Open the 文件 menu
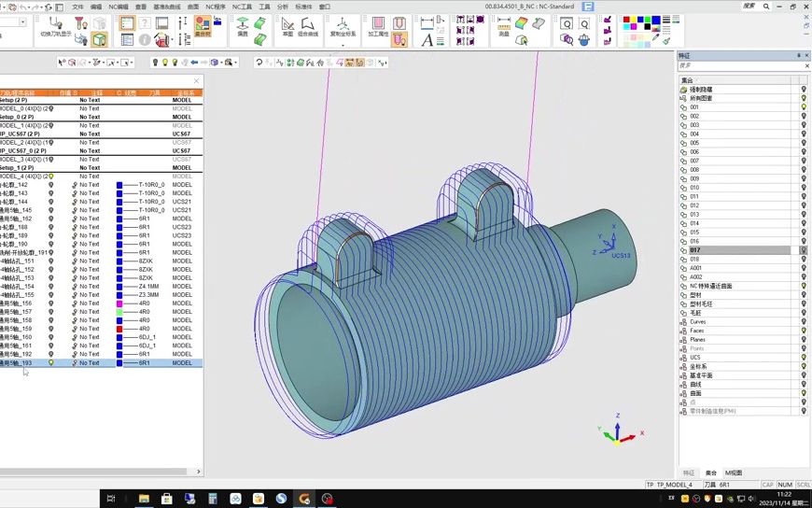This screenshot has width=812, height=508. tap(77, 7)
